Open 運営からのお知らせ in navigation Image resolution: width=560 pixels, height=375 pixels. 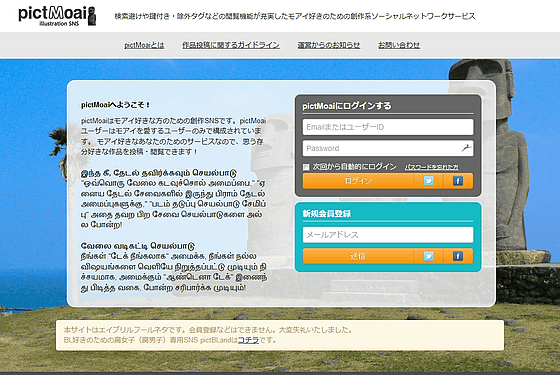click(329, 45)
